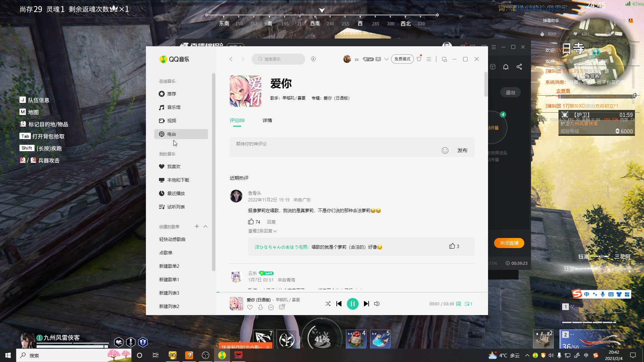
Task: Collapse the 创建的歌单 section
Action: coord(206,226)
